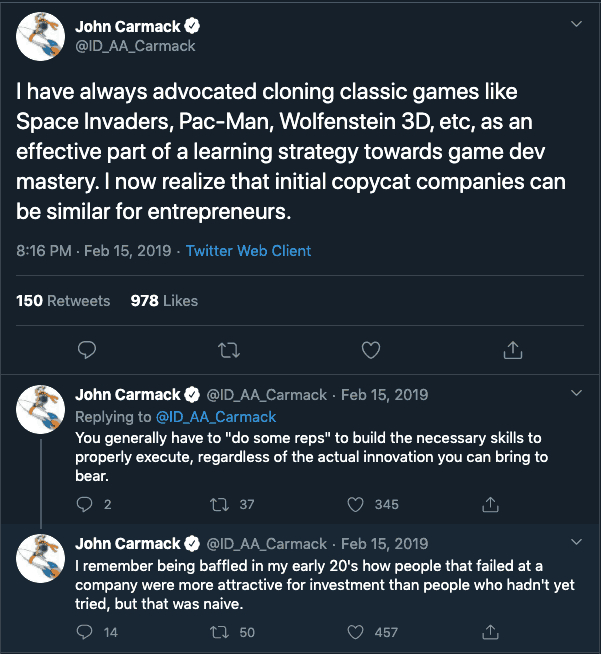Reply to the "being baffled" tweet
The height and width of the screenshot is (654, 601).
coord(87,632)
